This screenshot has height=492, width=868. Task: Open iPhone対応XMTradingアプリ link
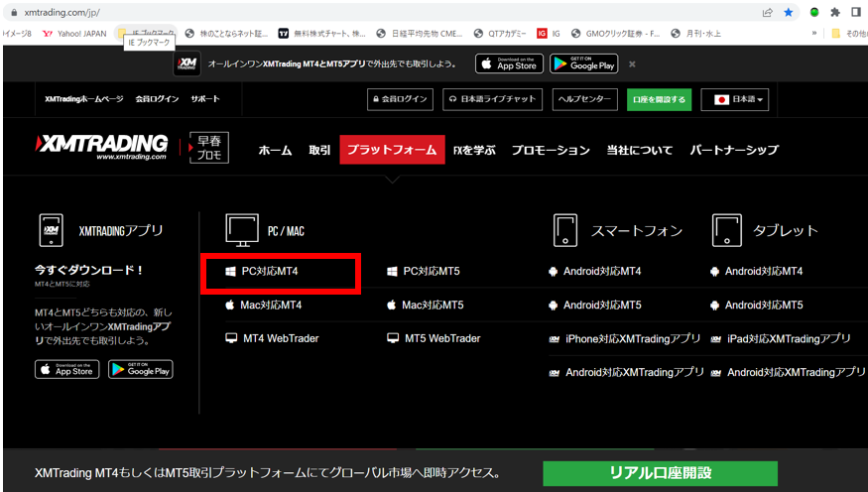coord(624,338)
